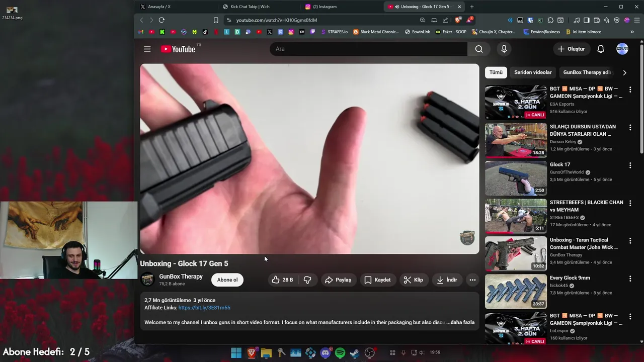Open YouTube notifications bell
The height and width of the screenshot is (362, 644).
point(601,49)
